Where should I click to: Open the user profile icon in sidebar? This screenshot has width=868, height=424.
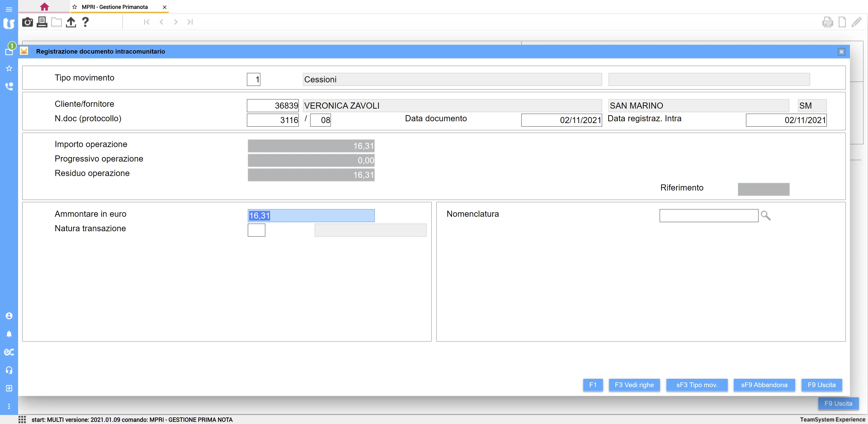[x=9, y=316]
